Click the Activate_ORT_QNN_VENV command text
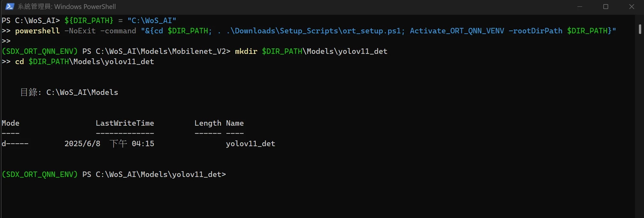Viewport: 644px width, 218px height. tap(457, 31)
